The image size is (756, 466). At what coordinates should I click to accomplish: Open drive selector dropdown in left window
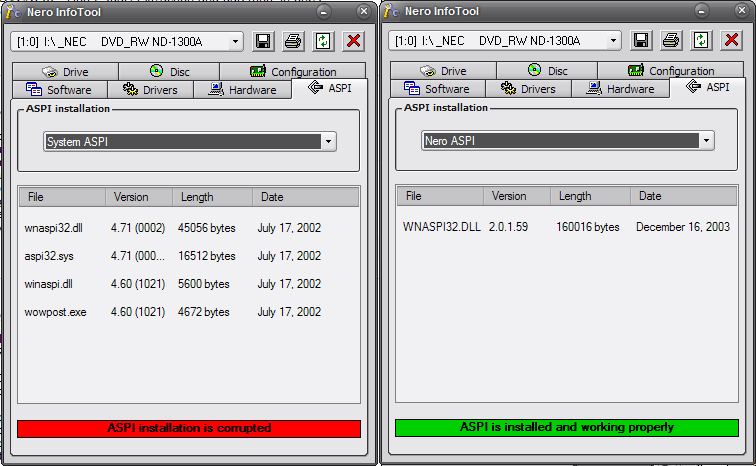[x=235, y=42]
